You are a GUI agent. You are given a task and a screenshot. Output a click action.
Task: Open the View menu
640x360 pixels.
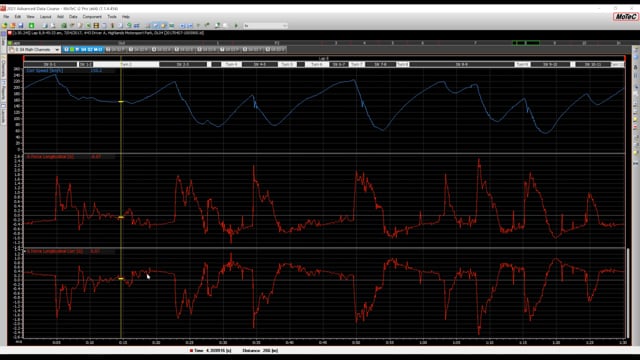(x=30, y=17)
